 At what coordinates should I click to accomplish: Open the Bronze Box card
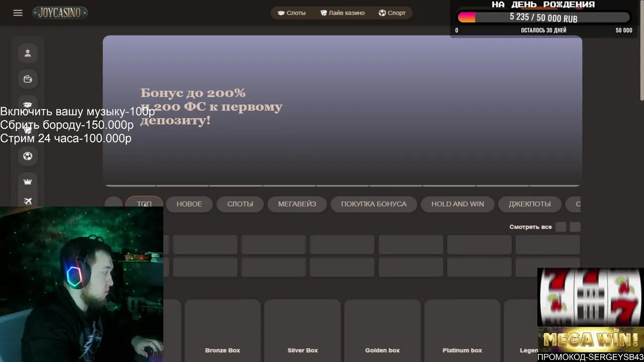point(222,330)
